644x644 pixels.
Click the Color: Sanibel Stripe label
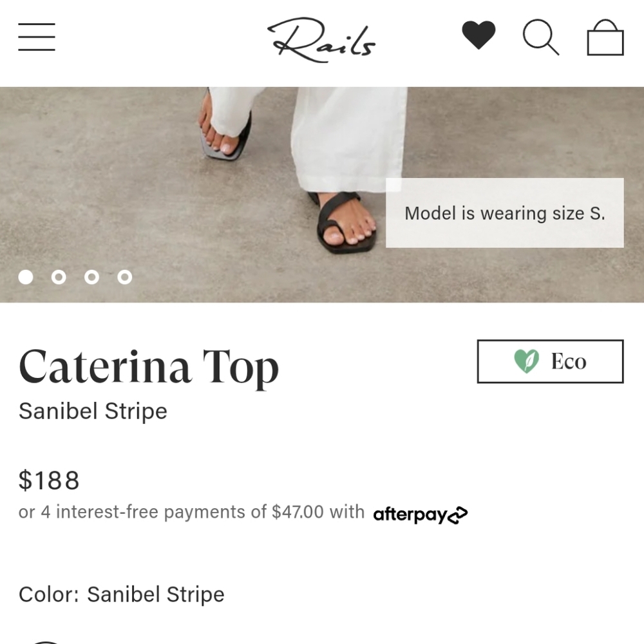pos(120,594)
